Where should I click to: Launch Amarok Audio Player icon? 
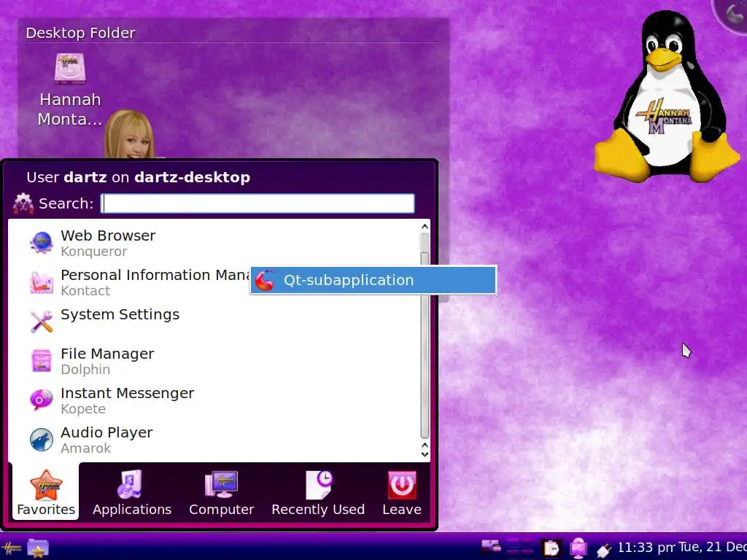tap(42, 440)
